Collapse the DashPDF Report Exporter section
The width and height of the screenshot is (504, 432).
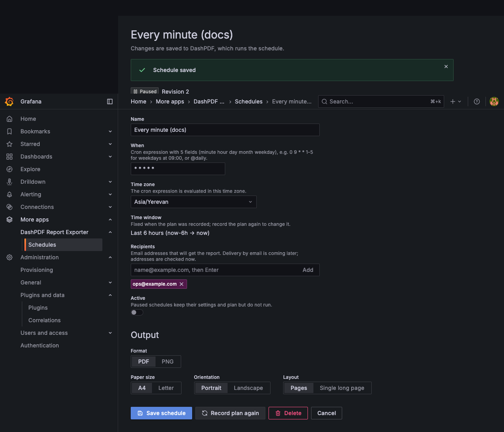(x=110, y=232)
